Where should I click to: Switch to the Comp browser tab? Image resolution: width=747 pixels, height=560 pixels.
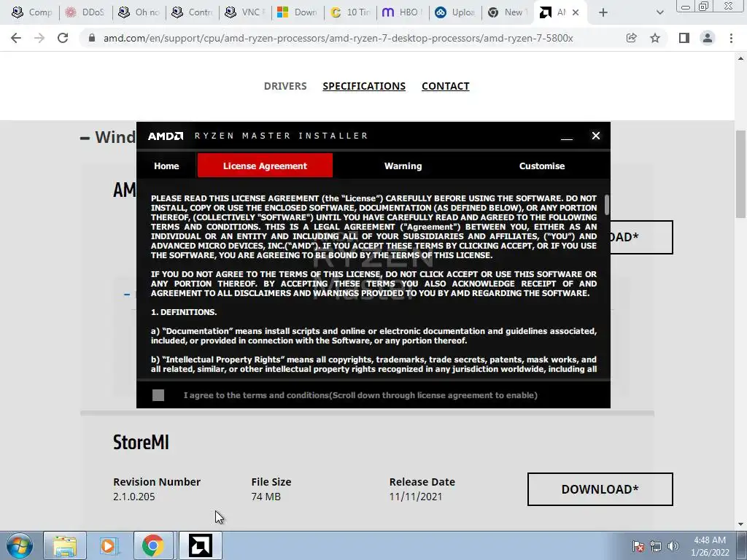pyautogui.click(x=32, y=12)
